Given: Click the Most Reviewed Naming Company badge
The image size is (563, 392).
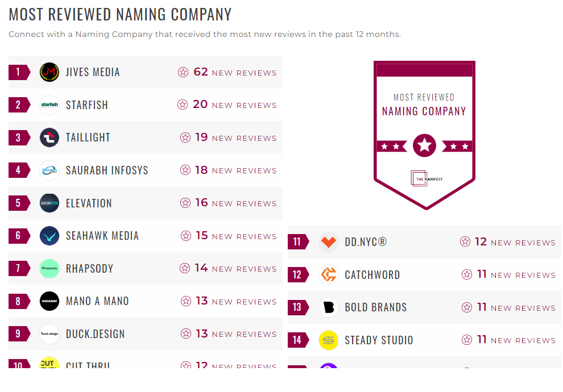Looking at the screenshot, I should click(424, 135).
